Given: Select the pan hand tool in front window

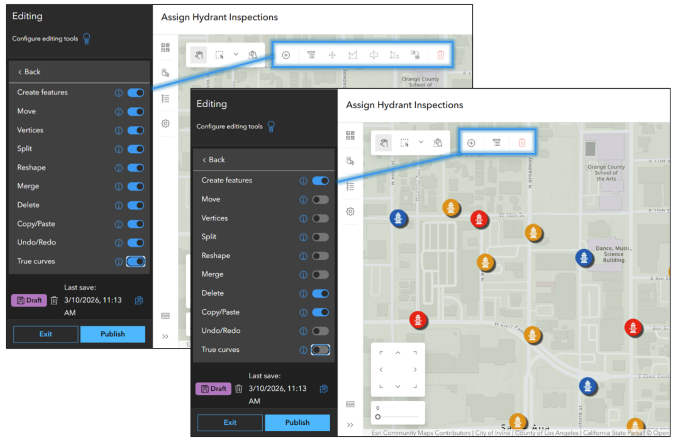Looking at the screenshot, I should (x=384, y=143).
